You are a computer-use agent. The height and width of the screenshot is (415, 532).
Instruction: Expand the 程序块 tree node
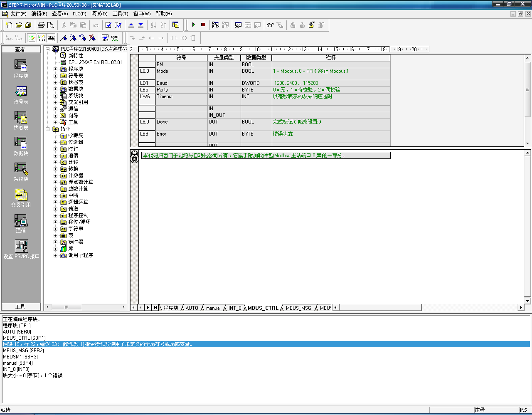click(x=56, y=69)
